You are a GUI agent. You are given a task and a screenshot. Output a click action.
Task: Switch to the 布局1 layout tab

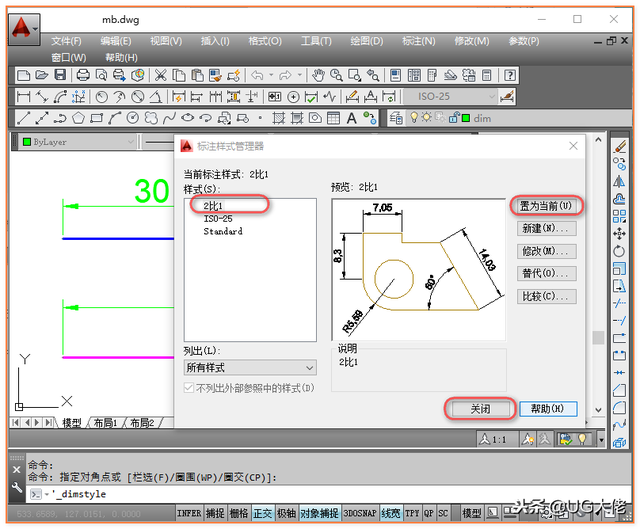105,423
